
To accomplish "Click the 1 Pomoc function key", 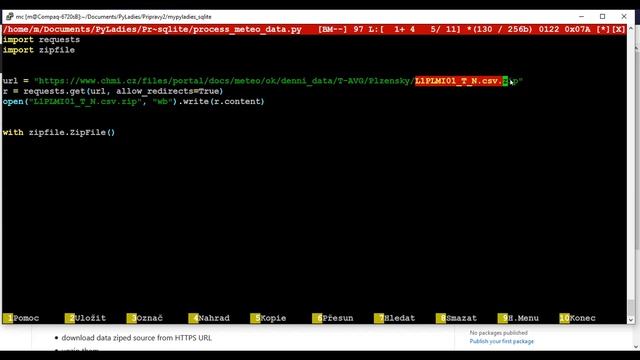I will [21, 318].
